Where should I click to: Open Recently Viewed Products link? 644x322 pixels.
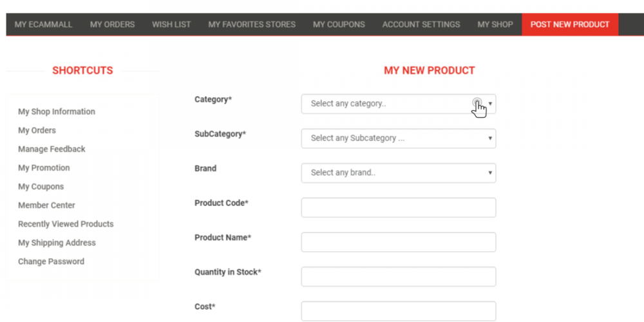[x=66, y=224]
